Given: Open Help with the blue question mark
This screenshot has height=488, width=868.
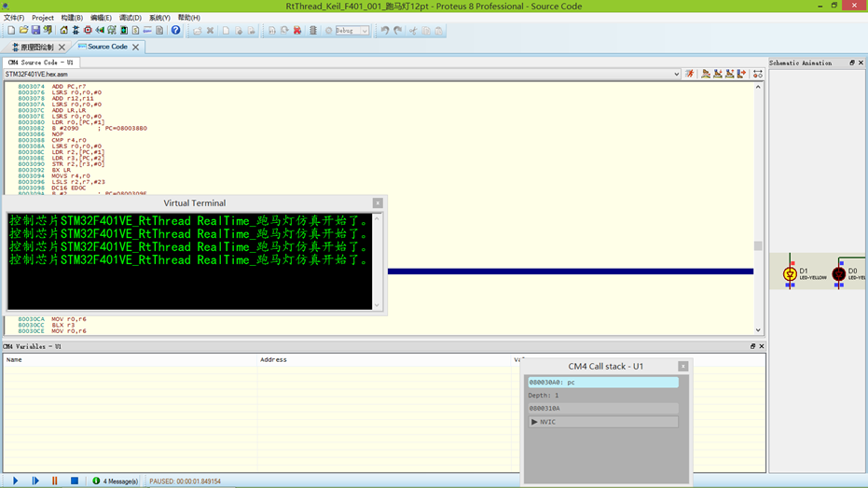Looking at the screenshot, I should click(x=175, y=30).
